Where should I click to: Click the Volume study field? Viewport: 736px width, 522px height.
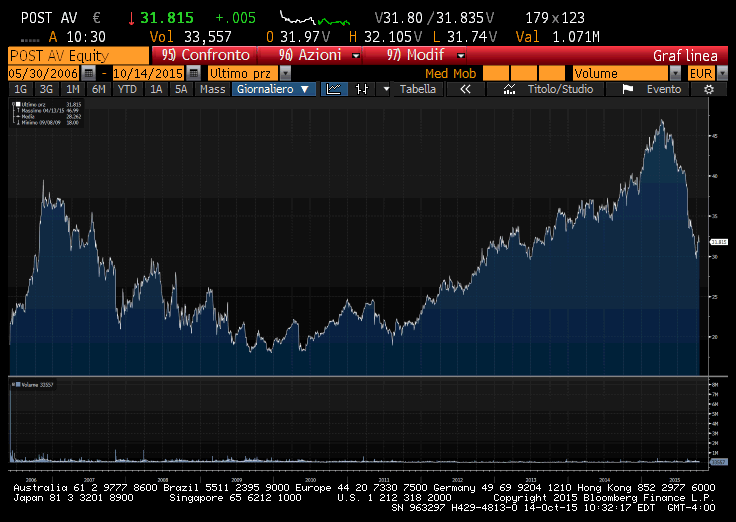pos(620,73)
